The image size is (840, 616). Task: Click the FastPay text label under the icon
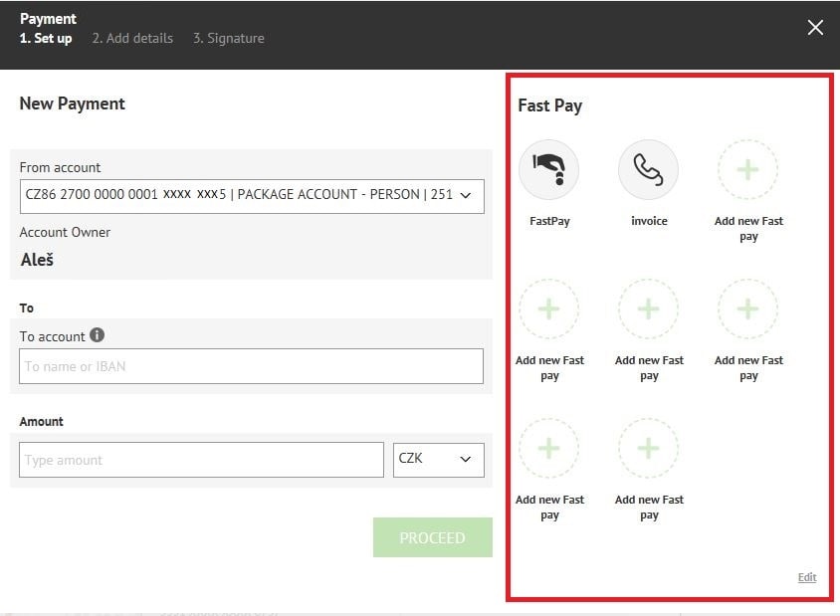[x=549, y=221]
